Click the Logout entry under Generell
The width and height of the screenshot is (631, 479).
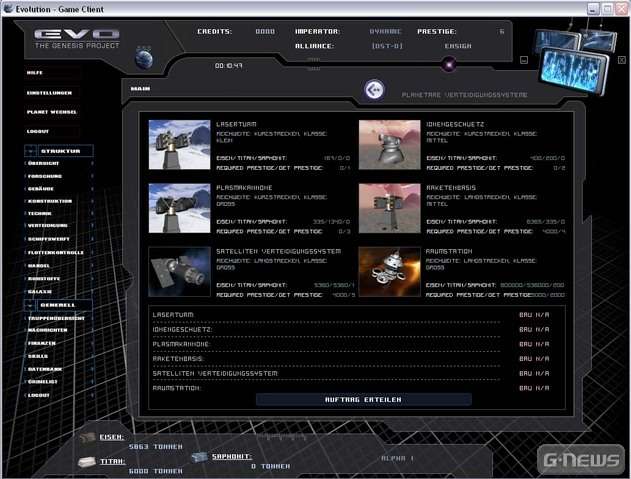pos(39,395)
